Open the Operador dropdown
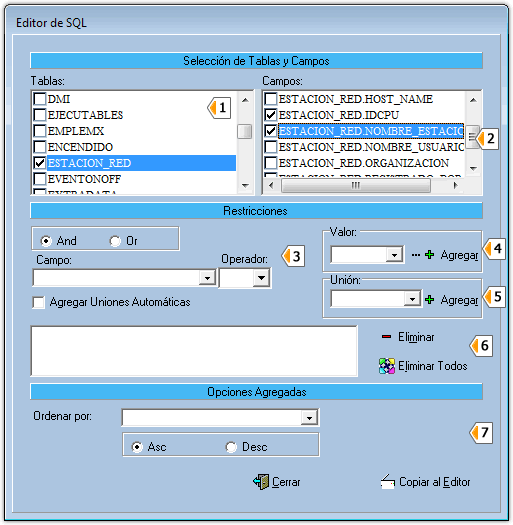 [x=261, y=278]
